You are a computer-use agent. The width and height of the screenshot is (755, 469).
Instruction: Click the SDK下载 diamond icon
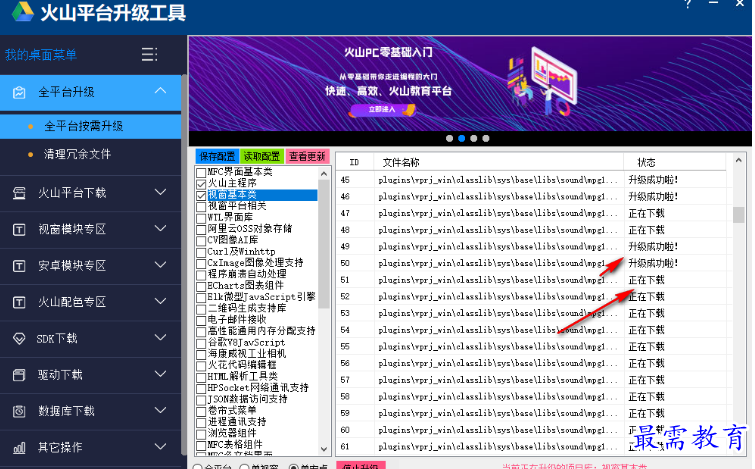(x=19, y=339)
